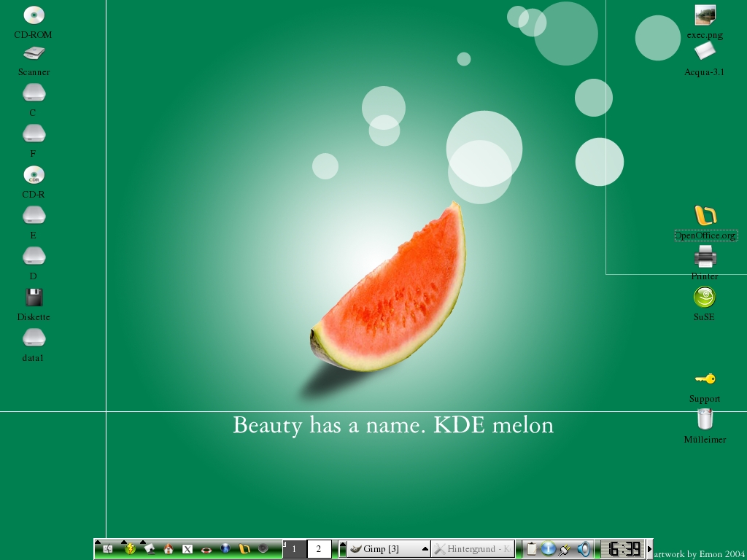Click the X terminal panel icon
747x560 pixels.
[x=187, y=549]
